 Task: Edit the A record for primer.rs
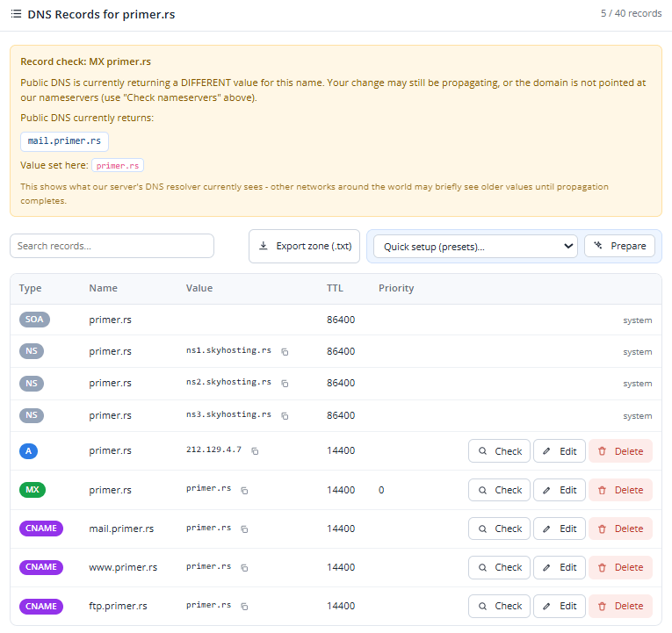pyautogui.click(x=560, y=451)
